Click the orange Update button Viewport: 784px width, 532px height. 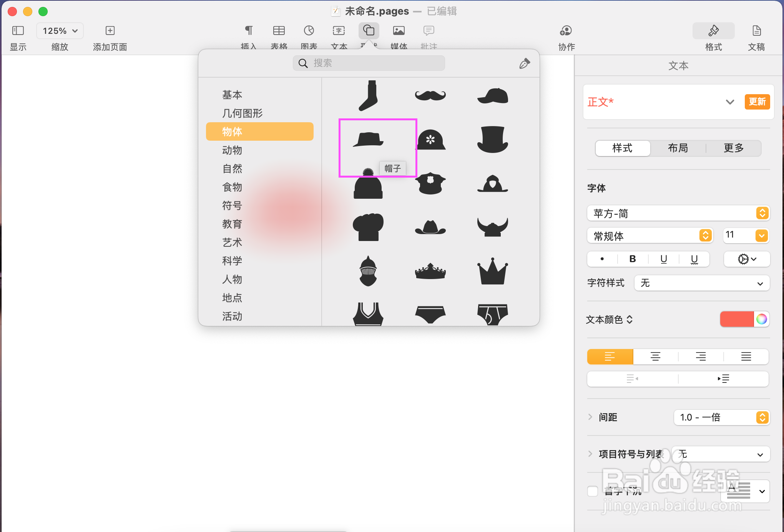[757, 102]
